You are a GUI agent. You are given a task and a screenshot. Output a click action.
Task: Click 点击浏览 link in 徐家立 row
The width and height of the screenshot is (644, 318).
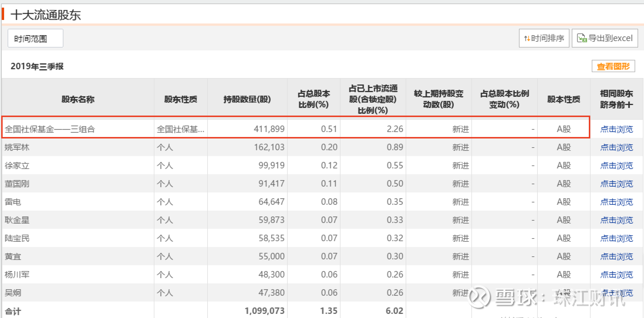click(616, 165)
